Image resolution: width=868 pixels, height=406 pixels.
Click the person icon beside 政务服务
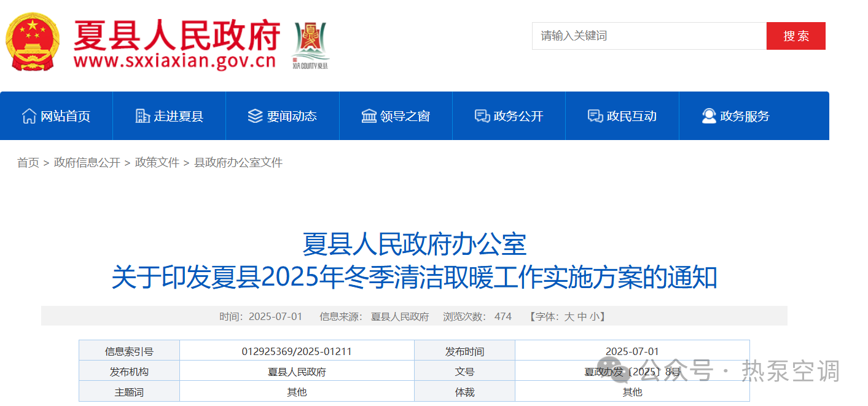coord(708,115)
